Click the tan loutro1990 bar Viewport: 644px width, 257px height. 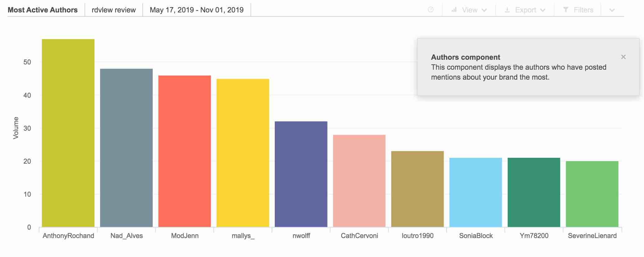tap(417, 189)
